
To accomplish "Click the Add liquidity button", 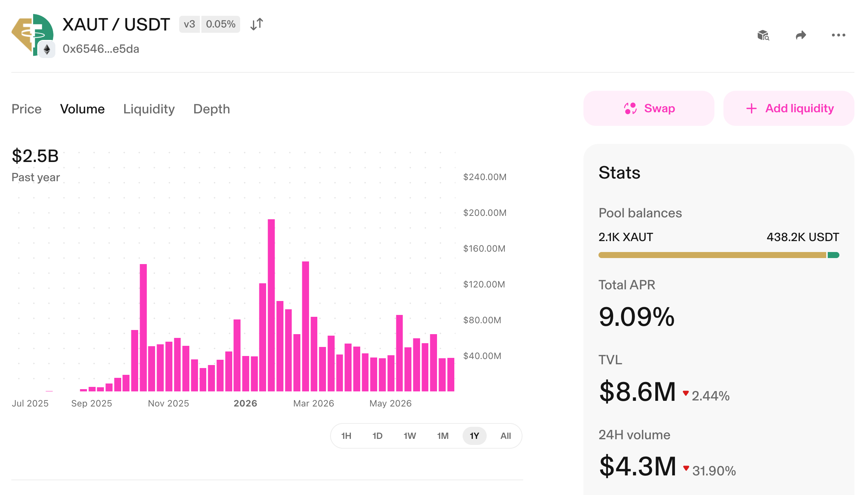I will pos(789,108).
